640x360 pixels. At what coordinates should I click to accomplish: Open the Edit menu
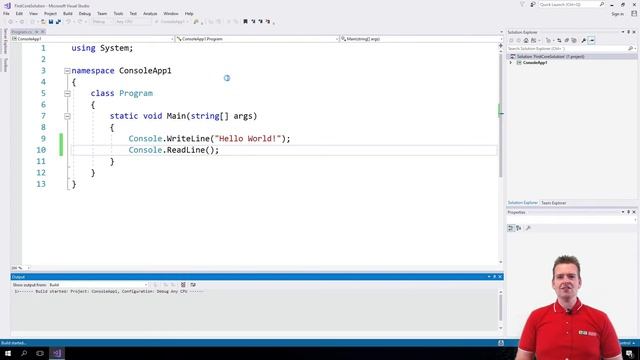pos(19,13)
